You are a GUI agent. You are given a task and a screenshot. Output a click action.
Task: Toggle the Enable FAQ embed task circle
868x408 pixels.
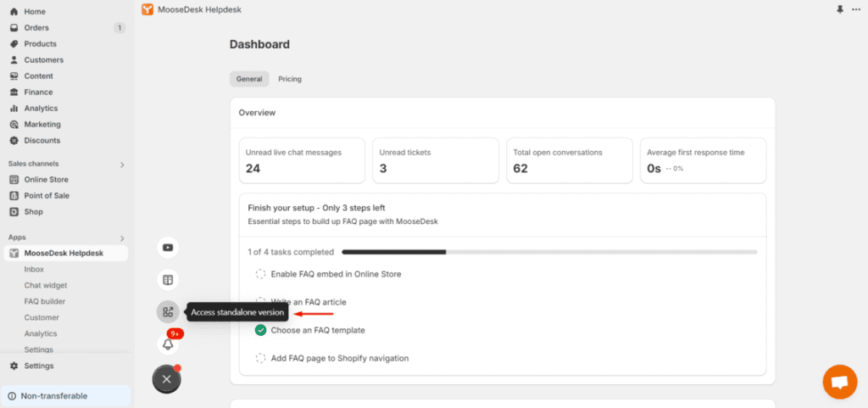(x=260, y=274)
